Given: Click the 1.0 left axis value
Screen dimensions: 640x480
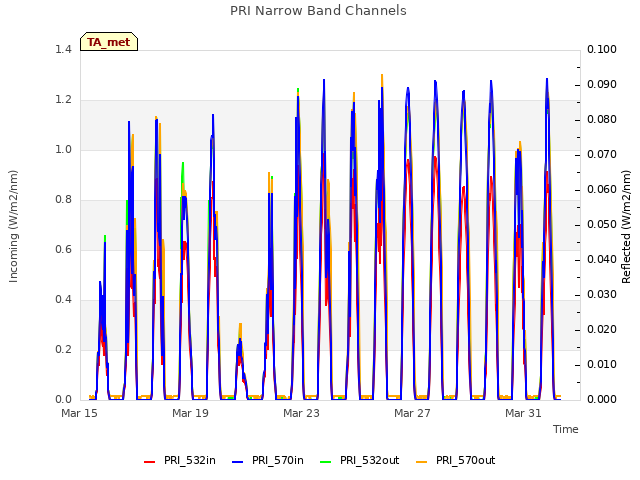Looking at the screenshot, I should (64, 149).
